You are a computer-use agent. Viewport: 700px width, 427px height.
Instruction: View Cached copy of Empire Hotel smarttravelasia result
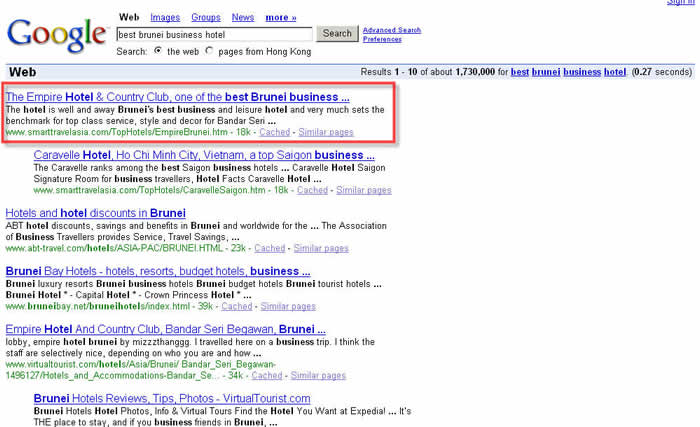pos(274,131)
